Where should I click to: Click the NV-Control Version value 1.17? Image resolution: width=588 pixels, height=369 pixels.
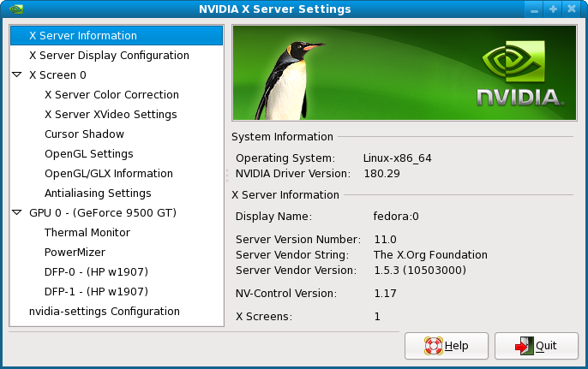pyautogui.click(x=385, y=294)
